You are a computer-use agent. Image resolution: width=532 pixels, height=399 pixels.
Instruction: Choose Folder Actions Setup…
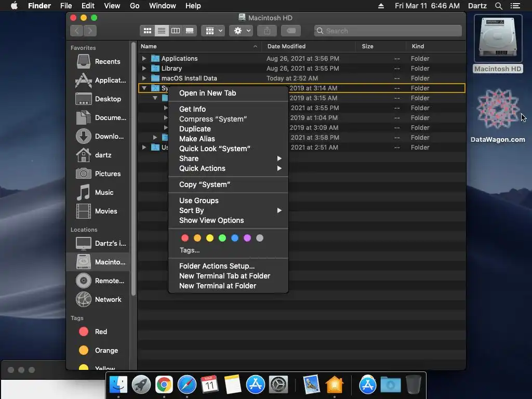229,265
